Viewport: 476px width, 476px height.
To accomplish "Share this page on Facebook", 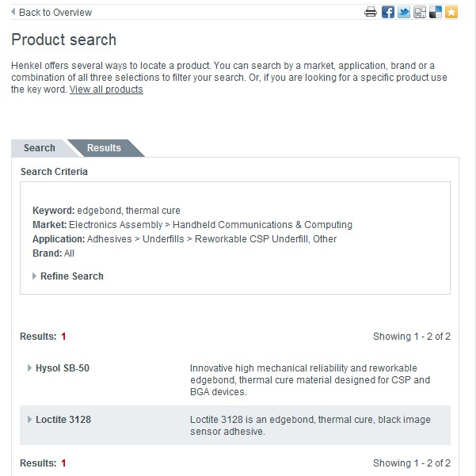I will click(x=387, y=13).
